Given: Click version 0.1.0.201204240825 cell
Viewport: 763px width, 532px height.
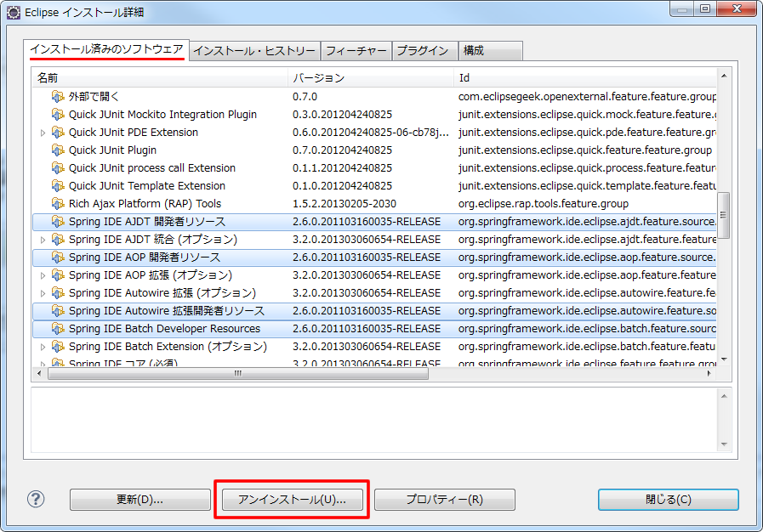Looking at the screenshot, I should [x=342, y=186].
